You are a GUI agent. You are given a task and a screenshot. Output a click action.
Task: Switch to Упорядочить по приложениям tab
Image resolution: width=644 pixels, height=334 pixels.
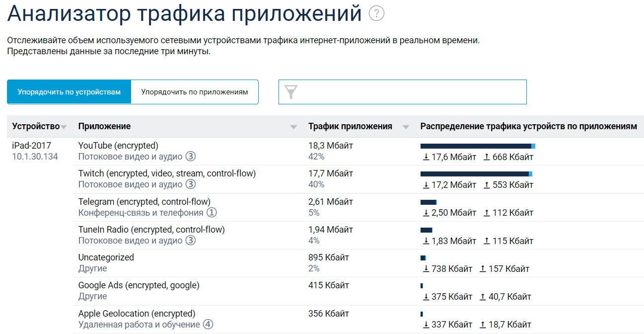pyautogui.click(x=195, y=91)
